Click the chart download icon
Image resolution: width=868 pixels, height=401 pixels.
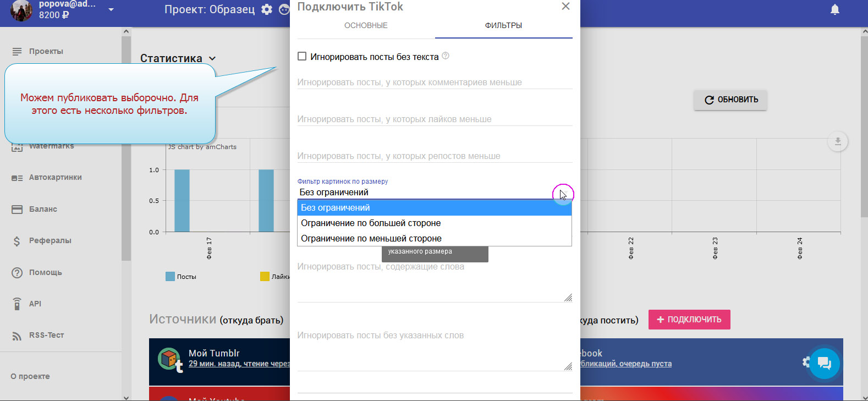point(837,142)
